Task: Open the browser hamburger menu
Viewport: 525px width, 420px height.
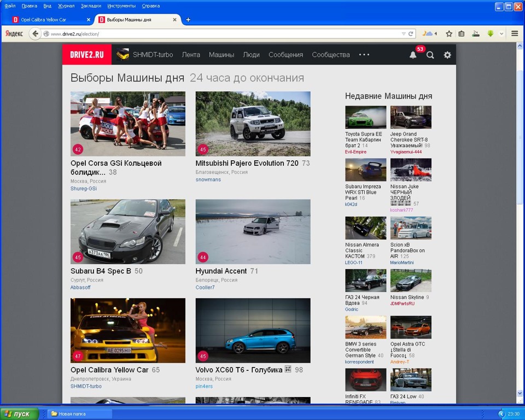Action: (515, 33)
